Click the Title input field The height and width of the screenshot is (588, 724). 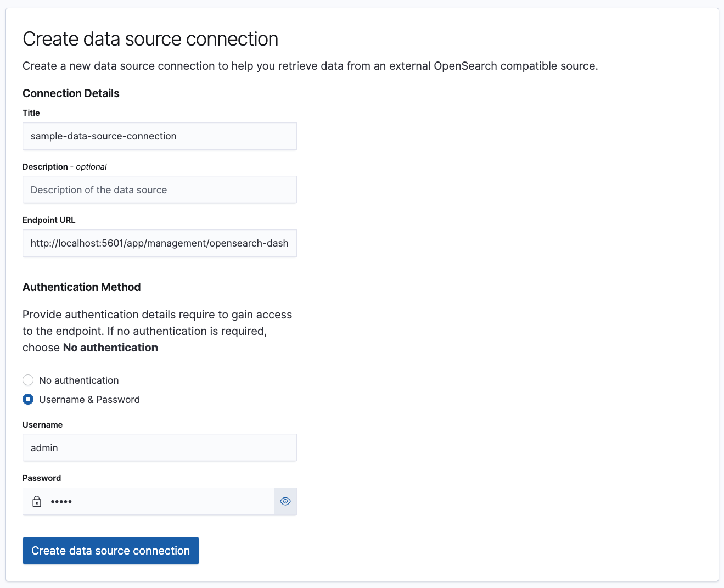click(160, 136)
